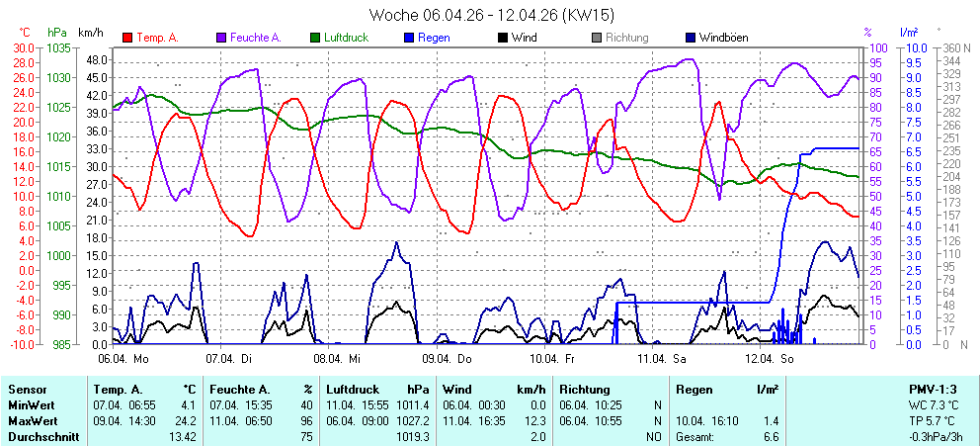Click the green Luftdruck legend swatch
Screen dimensions: 980x446
(x=315, y=39)
